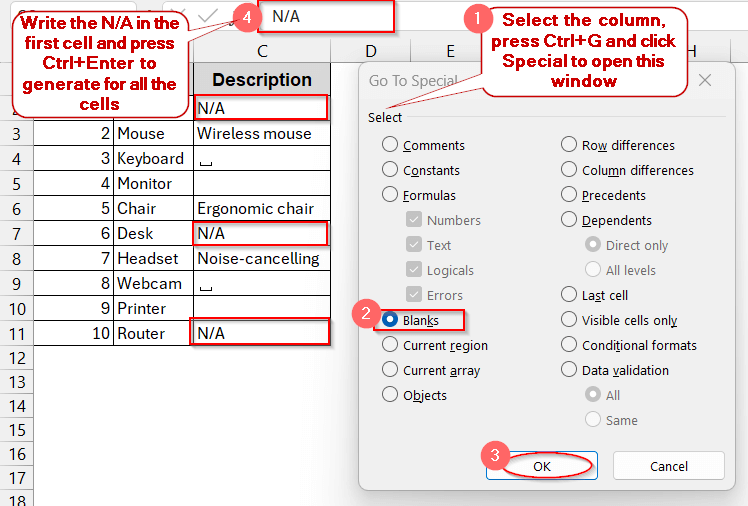The height and width of the screenshot is (506, 748).
Task: Click the Enter checkmark in formula bar
Action: [x=208, y=16]
